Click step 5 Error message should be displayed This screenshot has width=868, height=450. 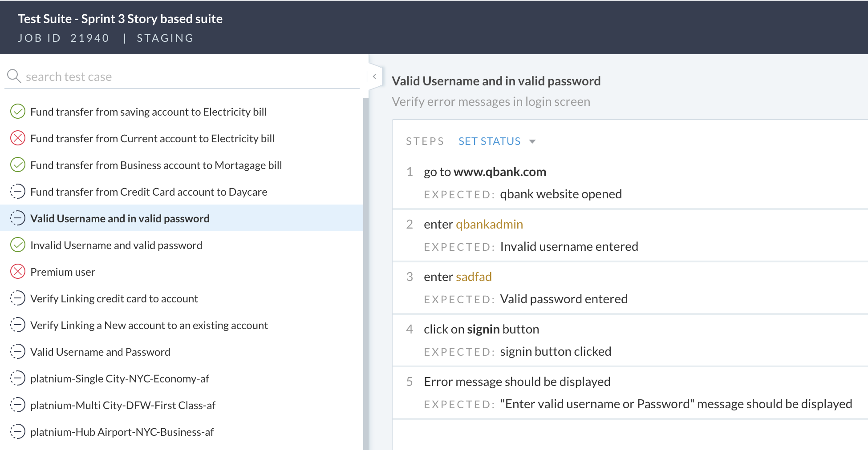[x=517, y=382]
